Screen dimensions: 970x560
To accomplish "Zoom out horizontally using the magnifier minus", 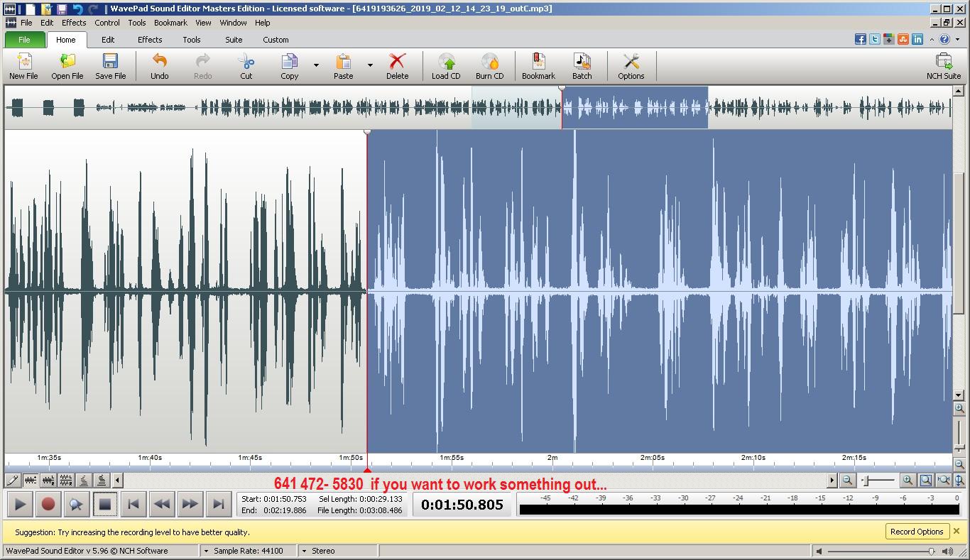I will click(x=847, y=481).
